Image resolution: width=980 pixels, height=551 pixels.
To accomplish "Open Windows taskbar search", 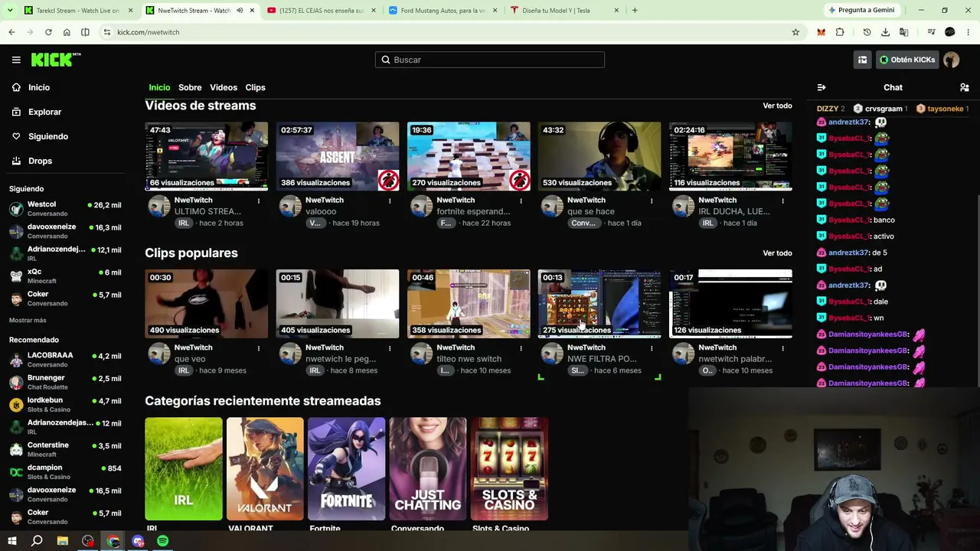I will [37, 541].
